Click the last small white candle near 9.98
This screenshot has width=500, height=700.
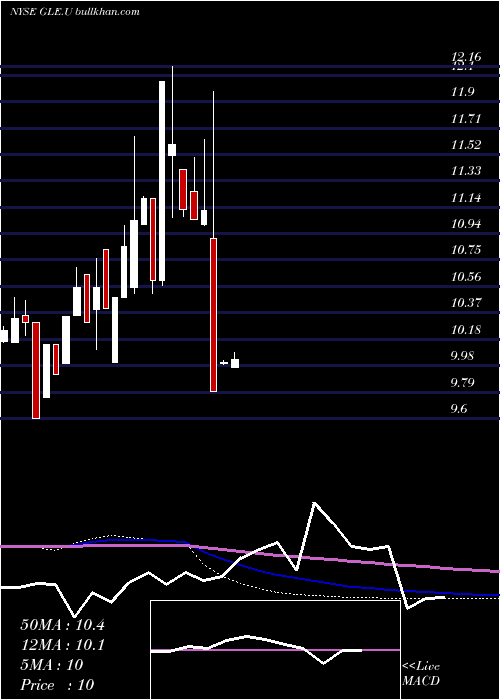(x=235, y=363)
